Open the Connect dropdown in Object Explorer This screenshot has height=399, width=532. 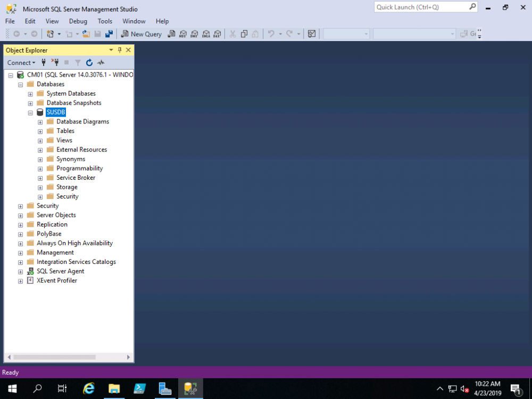[21, 62]
